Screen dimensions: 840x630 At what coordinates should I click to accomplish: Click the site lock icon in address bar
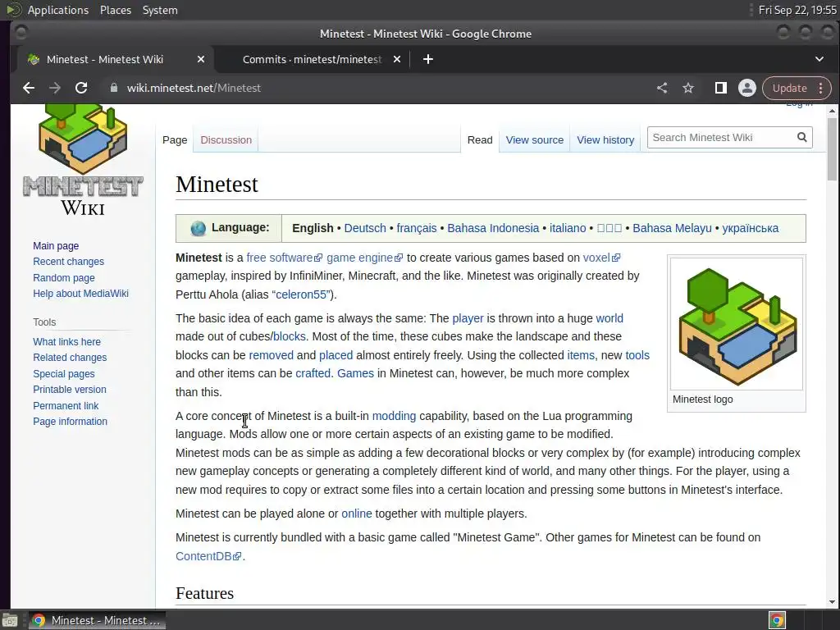tap(113, 88)
